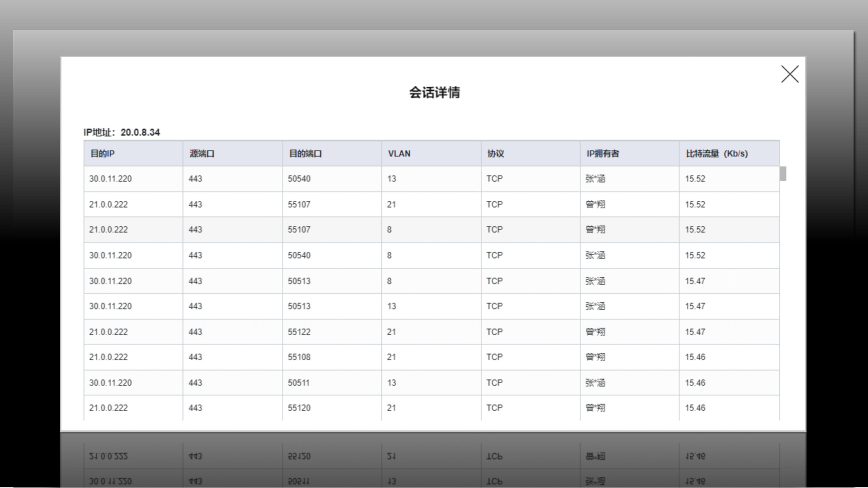Image resolution: width=868 pixels, height=488 pixels.
Task: Sort by 比特流量 (Kb/s) header
Action: 717,154
